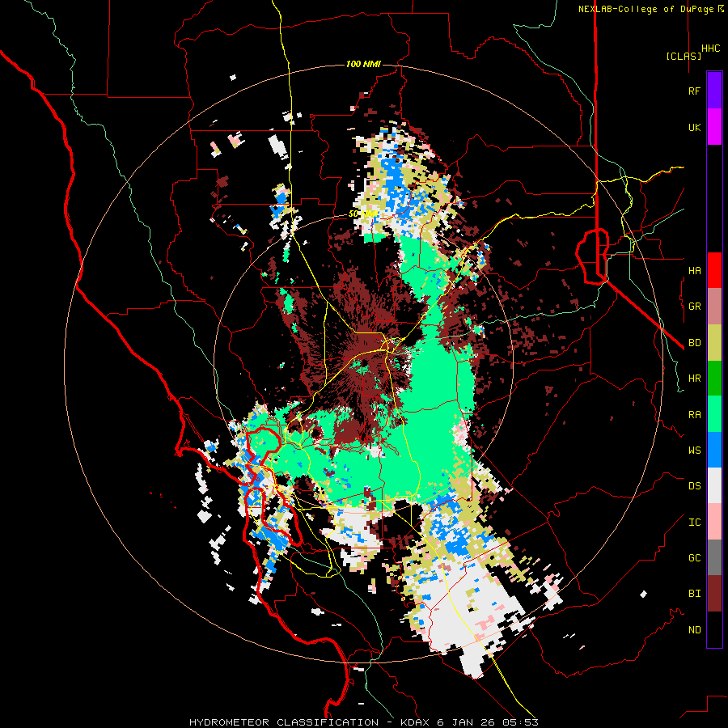The height and width of the screenshot is (728, 728).
Task: Click the WS legend label
Action: click(694, 451)
